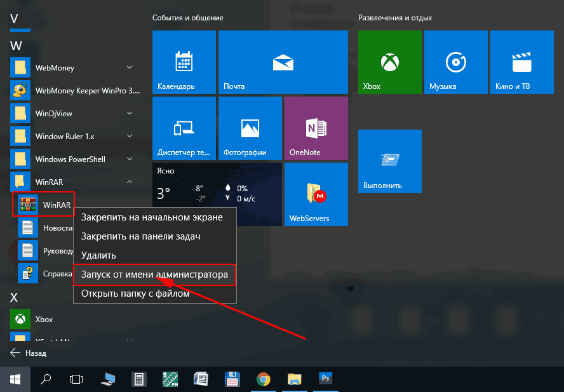Image resolution: width=564 pixels, height=392 pixels.
Task: Open the computer icon on taskbar
Action: pos(108,379)
